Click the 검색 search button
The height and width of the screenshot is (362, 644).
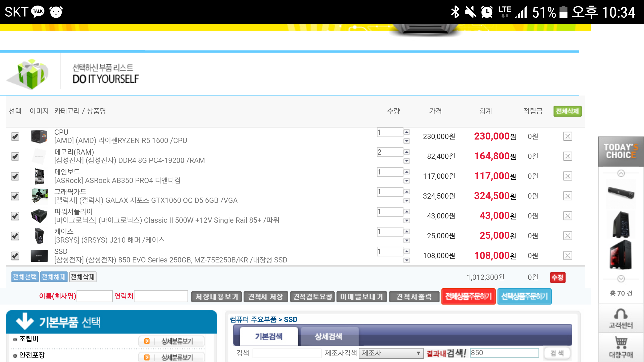(x=557, y=353)
